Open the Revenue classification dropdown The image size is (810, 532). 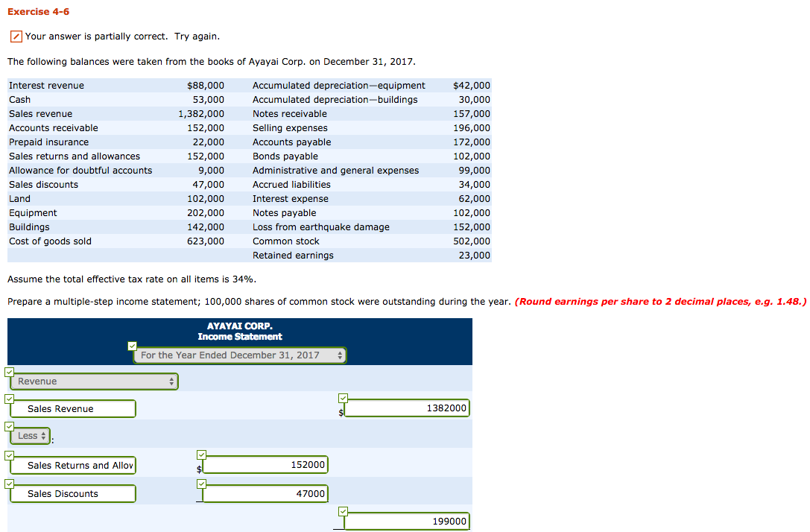pyautogui.click(x=93, y=381)
